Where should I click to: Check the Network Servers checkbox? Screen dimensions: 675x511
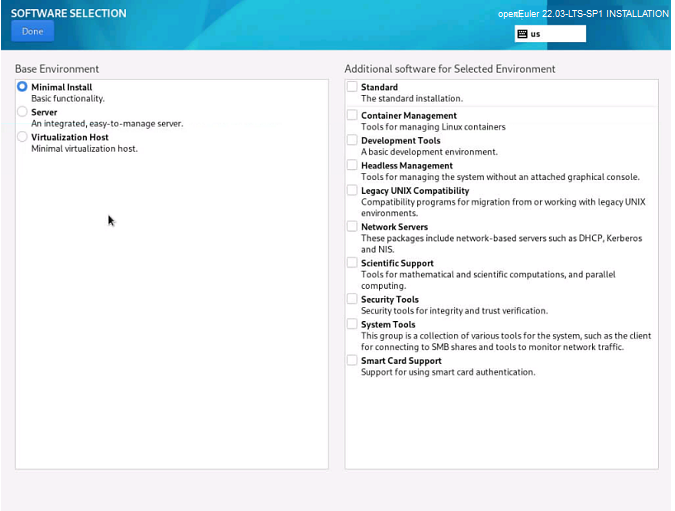[352, 227]
